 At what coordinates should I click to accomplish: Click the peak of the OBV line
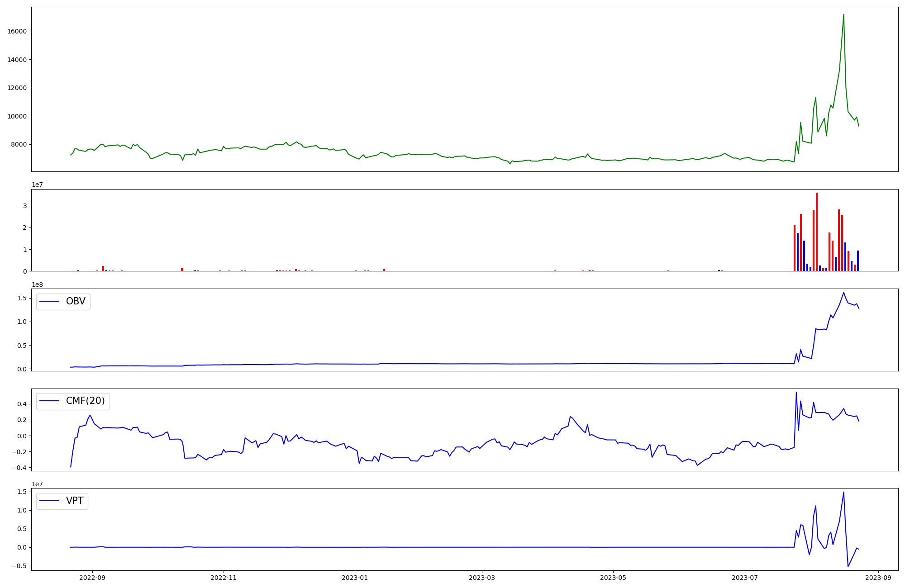(x=843, y=293)
